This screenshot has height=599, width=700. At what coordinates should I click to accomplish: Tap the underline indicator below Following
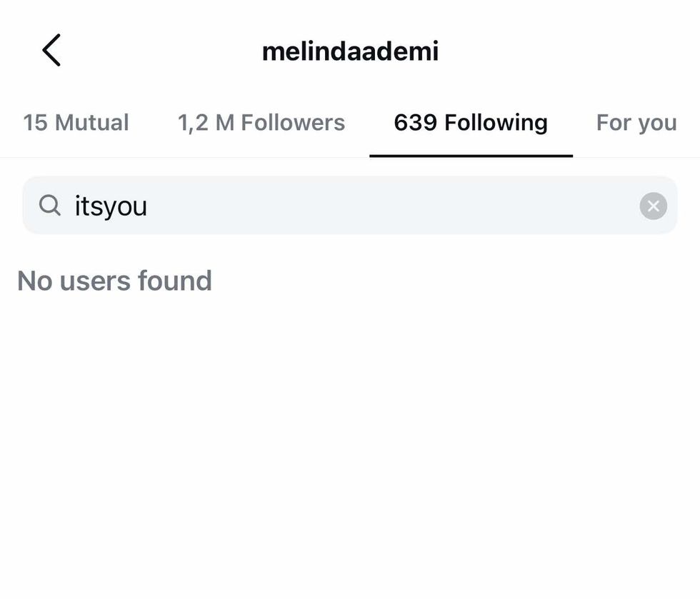pos(471,155)
